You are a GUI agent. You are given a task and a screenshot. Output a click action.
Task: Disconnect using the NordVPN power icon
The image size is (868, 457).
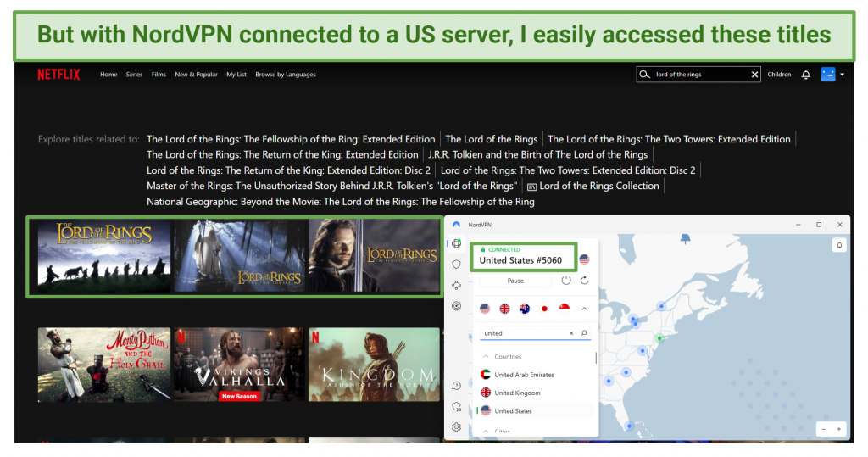[565, 281]
